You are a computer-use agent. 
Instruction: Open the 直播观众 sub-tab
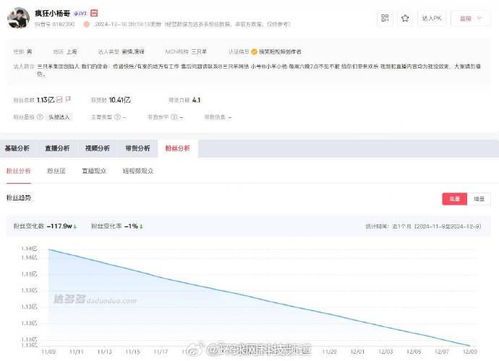[94, 171]
